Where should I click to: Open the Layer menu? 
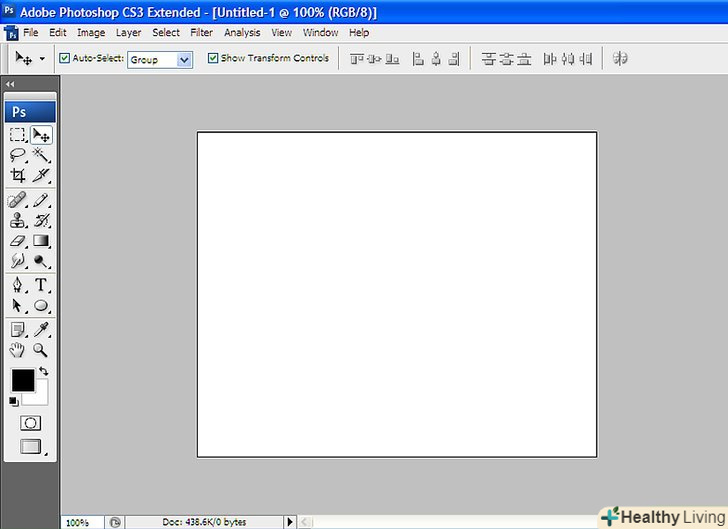click(128, 33)
